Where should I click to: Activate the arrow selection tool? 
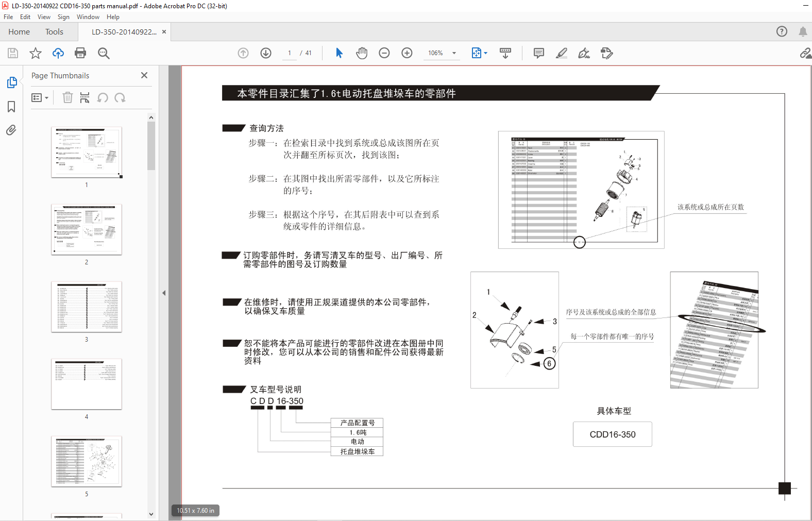[339, 53]
